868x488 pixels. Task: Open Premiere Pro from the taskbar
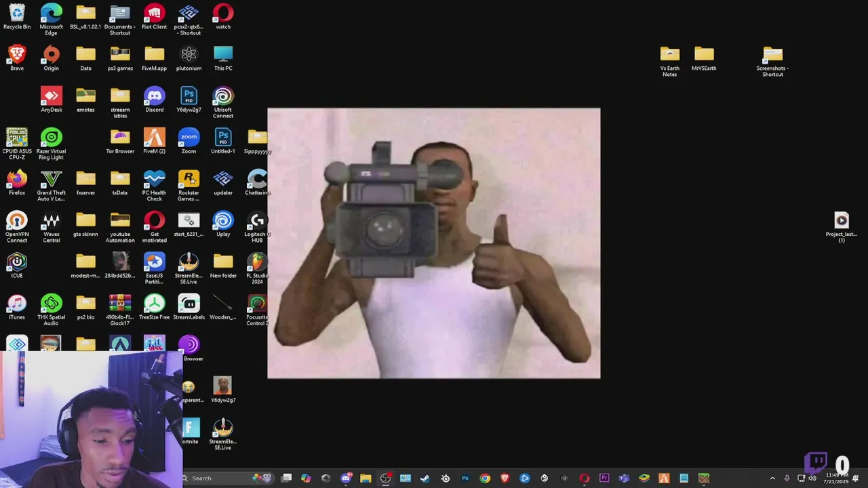click(x=604, y=479)
